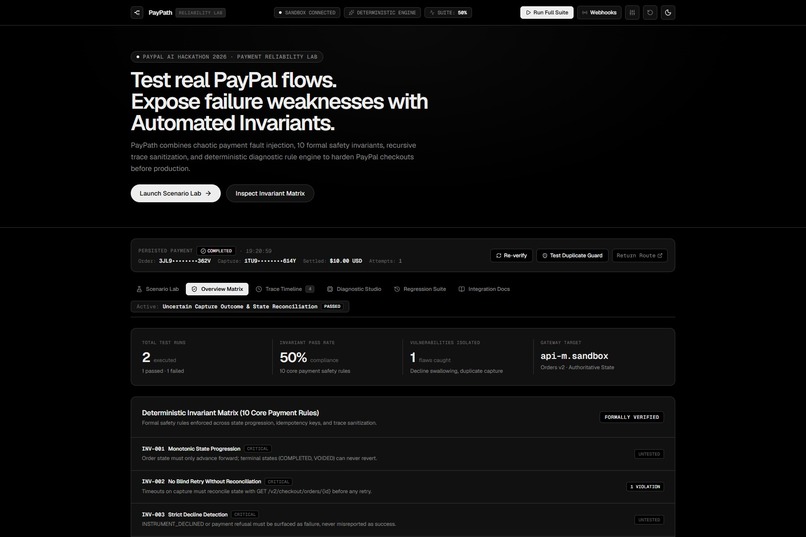Open Trace Timeline tab
Viewport: 806px width, 537px height.
(x=285, y=289)
